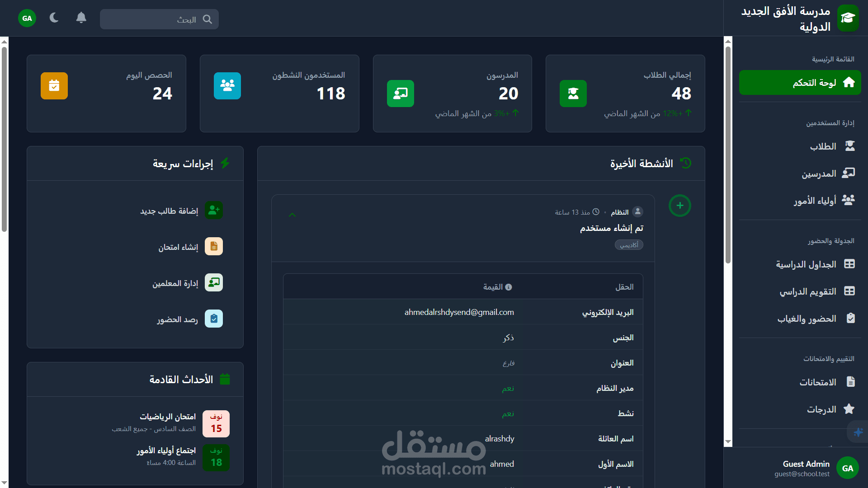Expand the Guest Admin profile at the sidebar bottom

pos(806,468)
